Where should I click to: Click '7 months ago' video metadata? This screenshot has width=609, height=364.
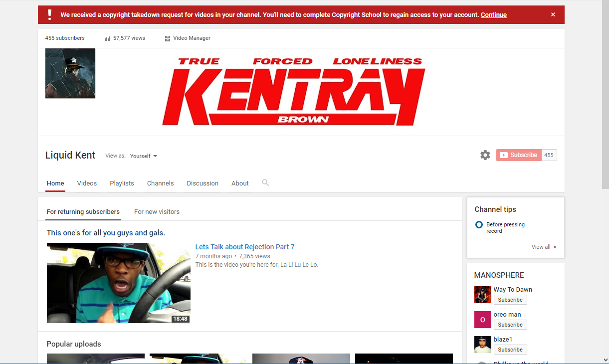click(213, 256)
